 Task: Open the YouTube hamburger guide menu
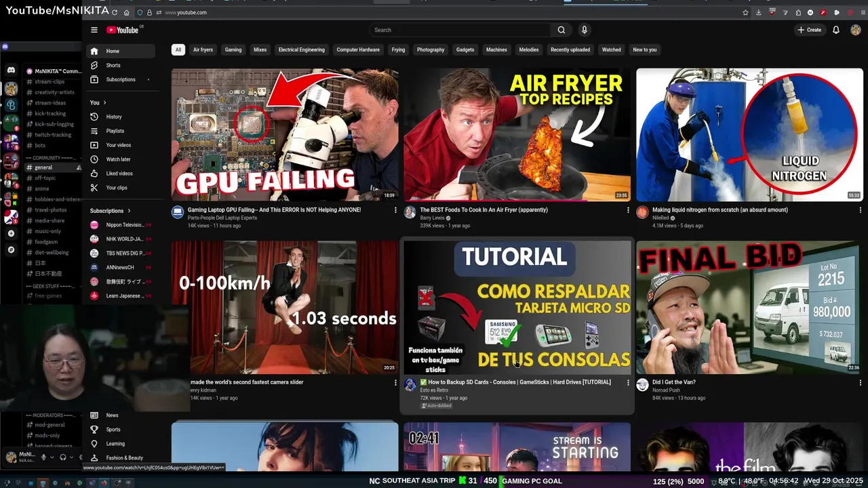coord(94,30)
